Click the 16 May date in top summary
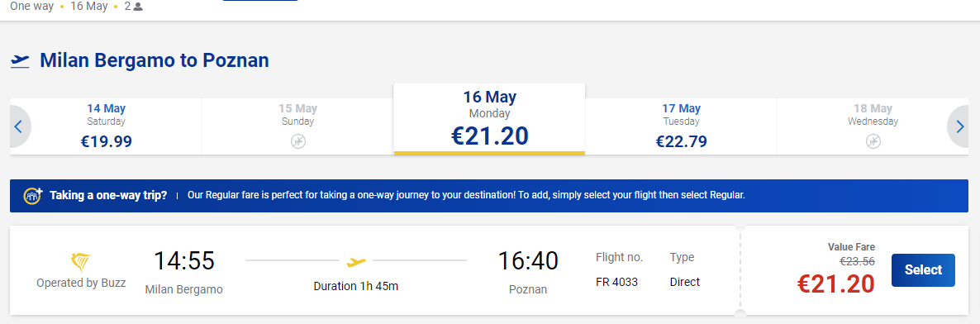Image resolution: width=980 pixels, height=324 pixels. click(89, 7)
